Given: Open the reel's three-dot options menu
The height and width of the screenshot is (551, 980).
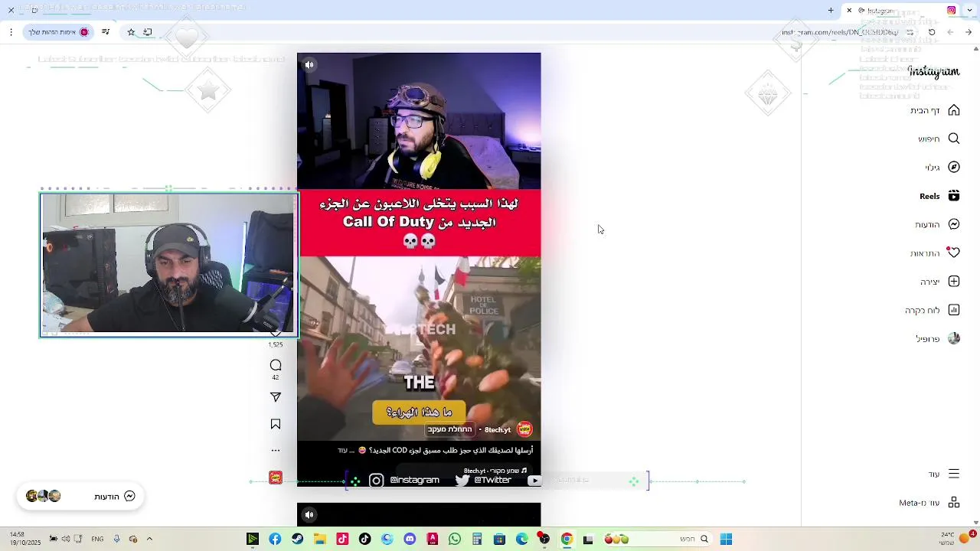Looking at the screenshot, I should 276,450.
